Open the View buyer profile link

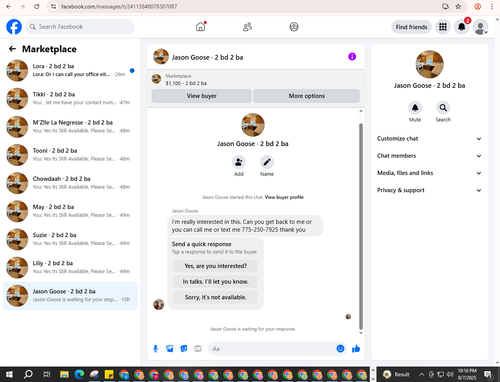pyautogui.click(x=284, y=197)
